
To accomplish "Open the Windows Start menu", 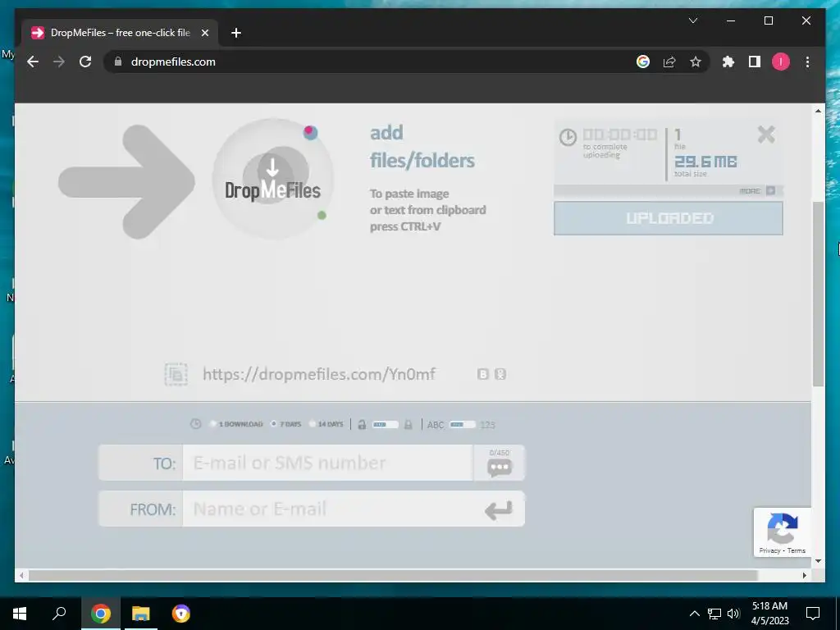I will click(x=20, y=614).
